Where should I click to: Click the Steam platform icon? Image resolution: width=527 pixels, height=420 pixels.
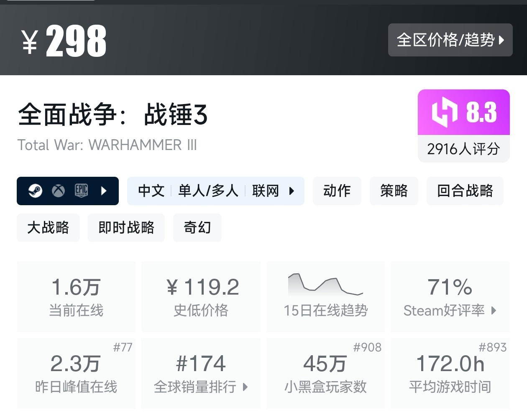pos(35,191)
